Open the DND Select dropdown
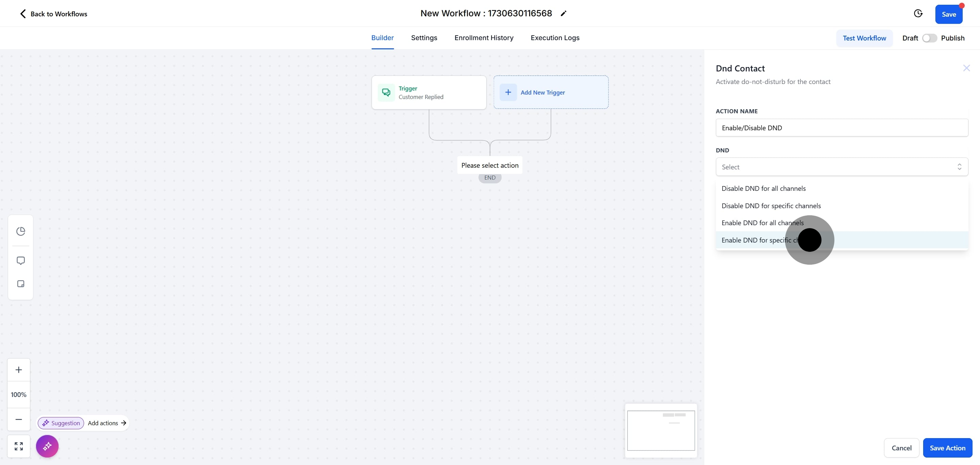This screenshot has height=465, width=980. point(842,167)
